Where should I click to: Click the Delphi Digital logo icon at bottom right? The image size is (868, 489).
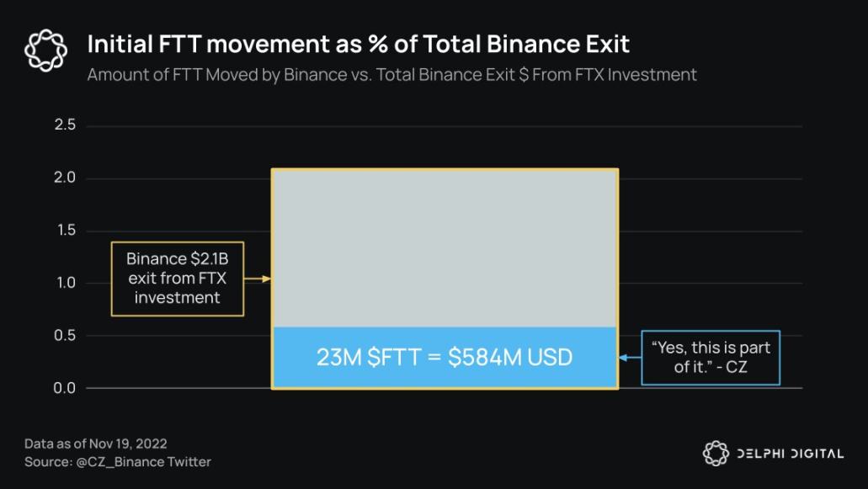point(716,454)
